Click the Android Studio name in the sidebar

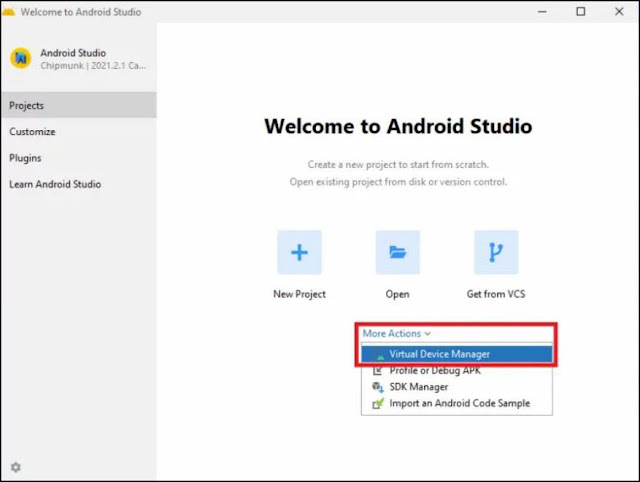tap(73, 53)
